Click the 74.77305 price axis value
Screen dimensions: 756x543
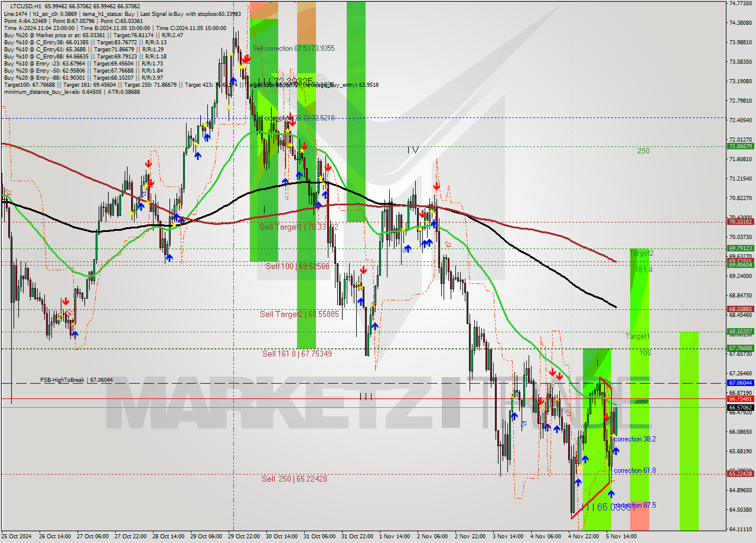[740, 4]
